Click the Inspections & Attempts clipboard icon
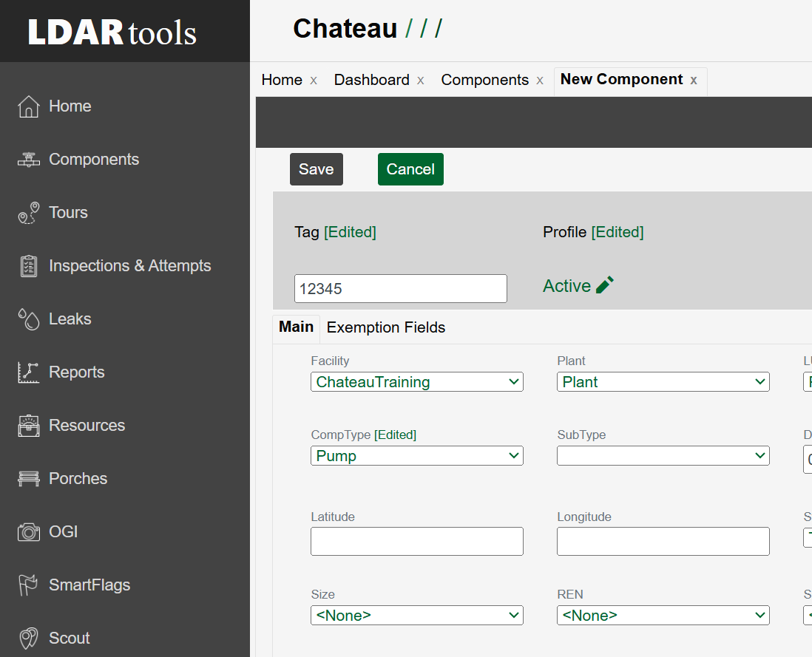 point(29,266)
